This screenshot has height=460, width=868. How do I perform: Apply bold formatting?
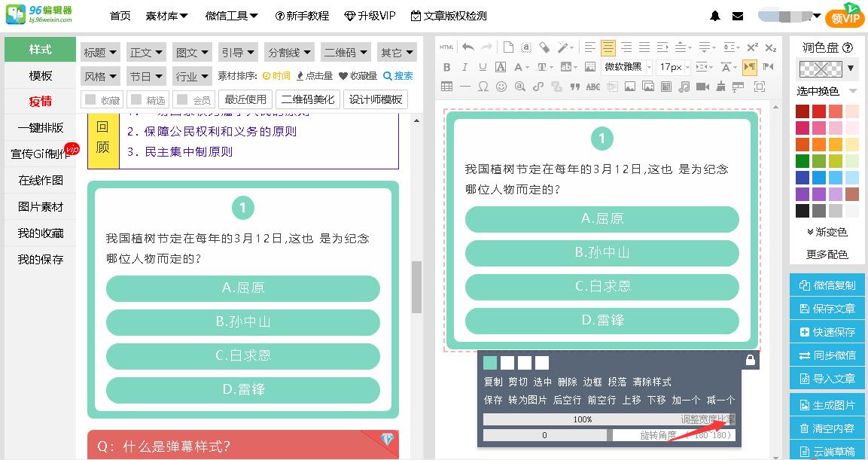point(446,67)
